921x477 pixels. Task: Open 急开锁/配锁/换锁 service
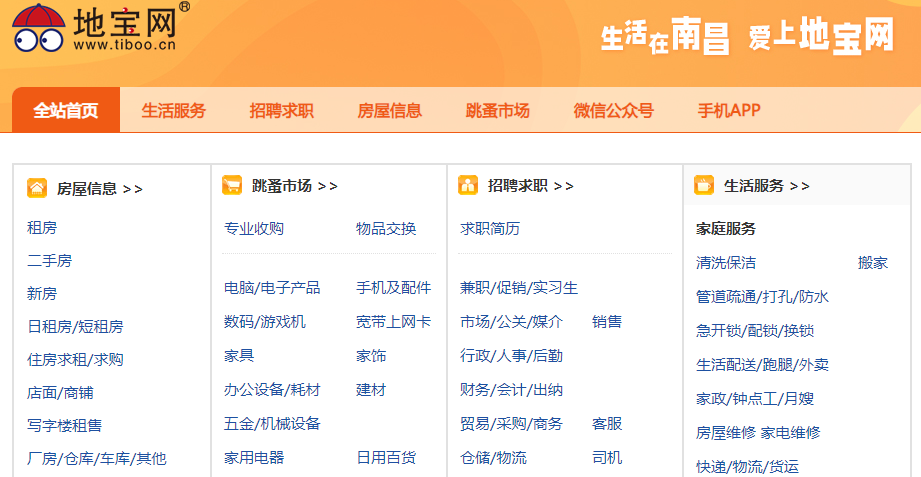(755, 331)
